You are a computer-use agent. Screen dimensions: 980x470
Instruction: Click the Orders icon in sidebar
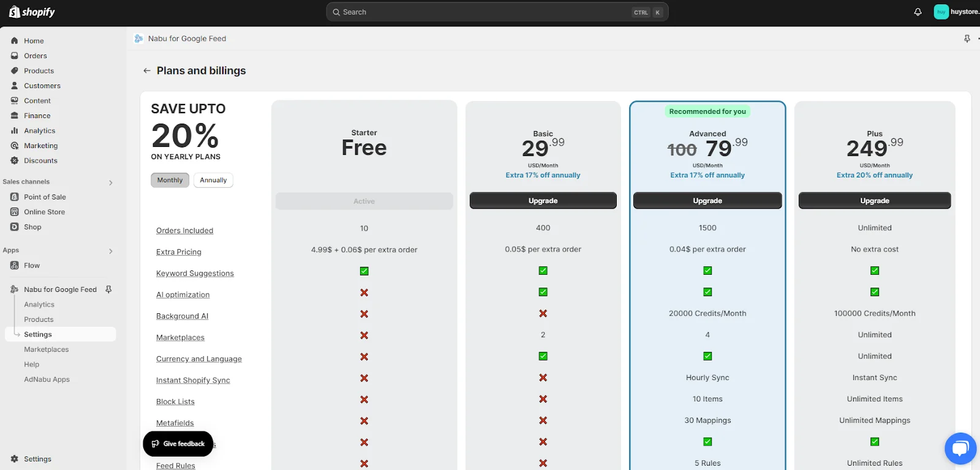pos(15,56)
